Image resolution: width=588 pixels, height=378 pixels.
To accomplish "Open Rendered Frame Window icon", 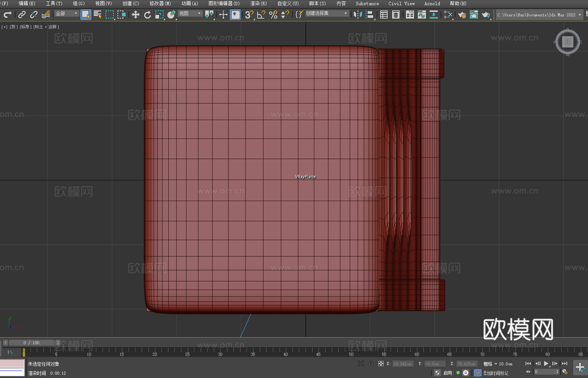I will 474,14.
